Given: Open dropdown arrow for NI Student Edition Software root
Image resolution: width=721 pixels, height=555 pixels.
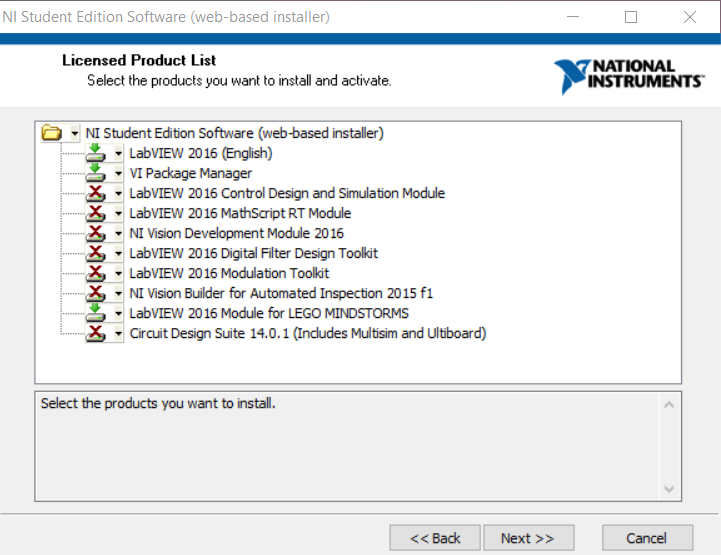Looking at the screenshot, I should [74, 134].
